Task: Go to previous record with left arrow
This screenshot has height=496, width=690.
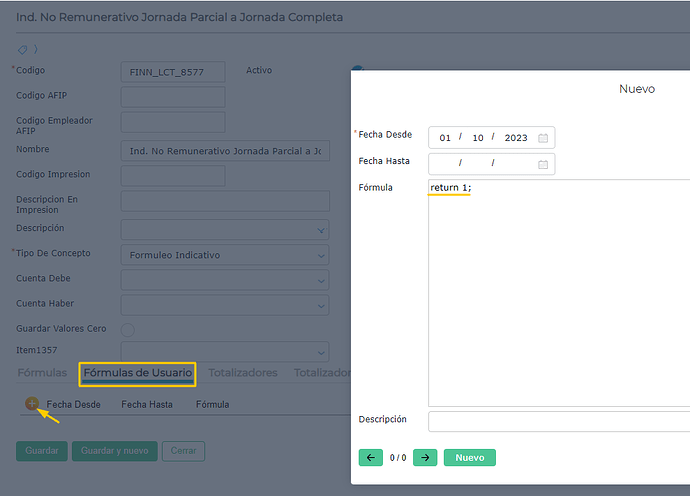Action: 370,457
